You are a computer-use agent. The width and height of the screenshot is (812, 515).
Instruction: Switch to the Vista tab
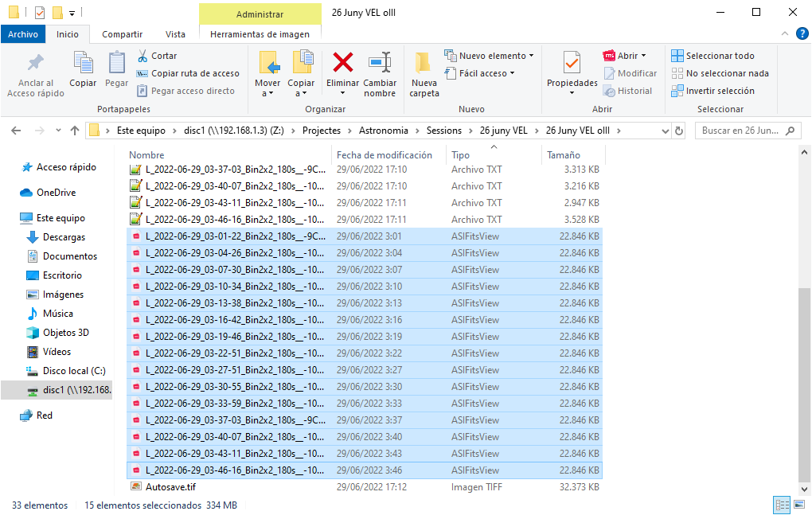(175, 34)
